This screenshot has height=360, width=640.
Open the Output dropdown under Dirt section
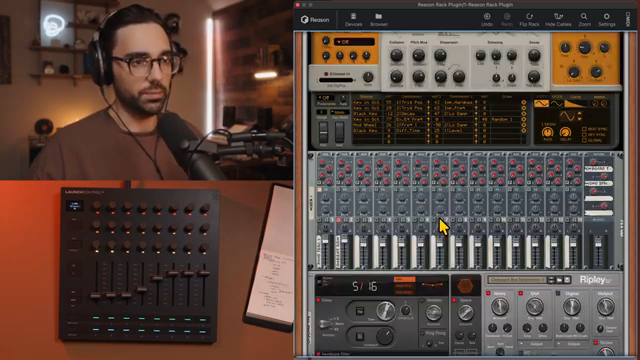pos(534,344)
